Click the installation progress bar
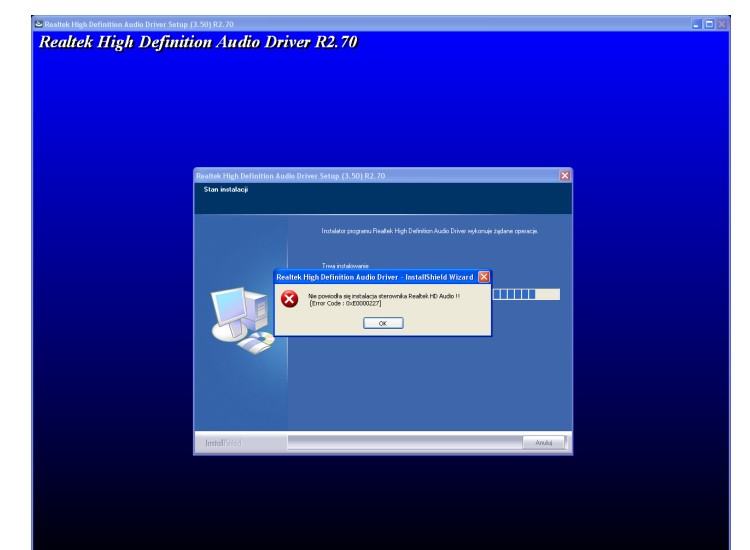 [x=526, y=294]
